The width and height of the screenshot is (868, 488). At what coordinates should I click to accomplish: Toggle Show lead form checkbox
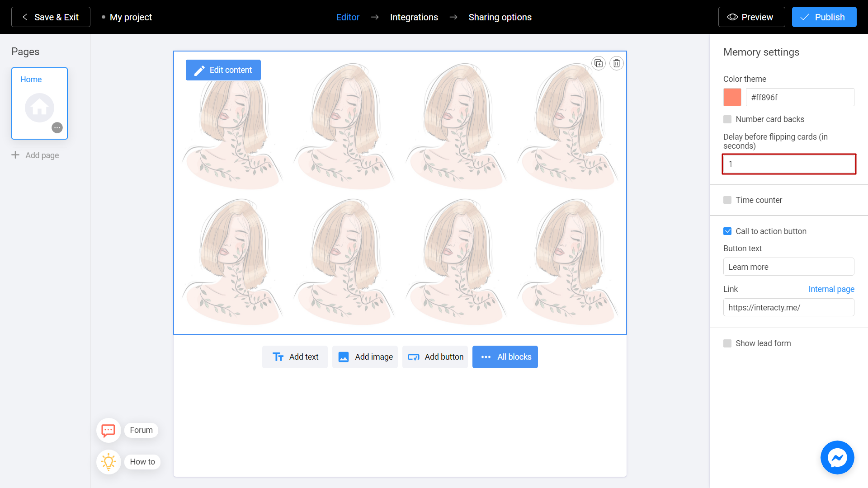(x=727, y=343)
